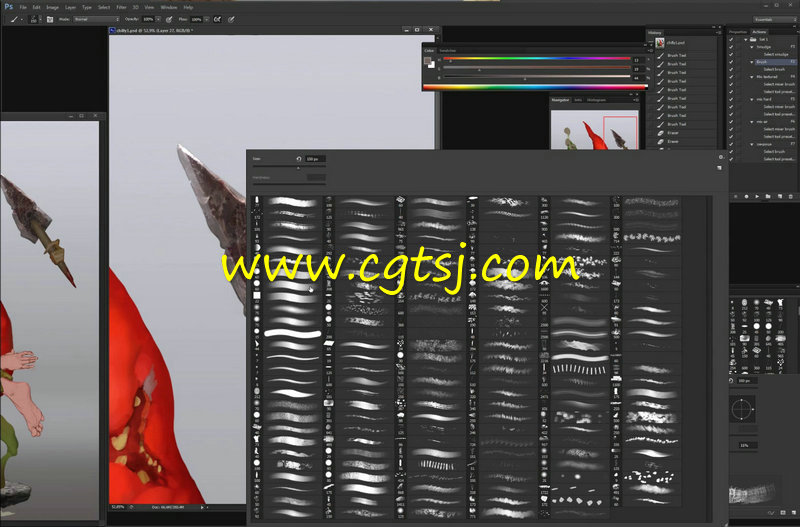
Task: Collapse the Mix textured action
Action: point(752,77)
